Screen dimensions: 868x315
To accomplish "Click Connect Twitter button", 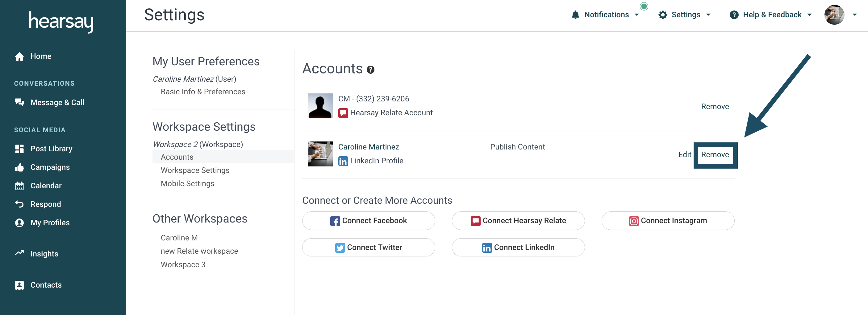I will pyautogui.click(x=368, y=247).
